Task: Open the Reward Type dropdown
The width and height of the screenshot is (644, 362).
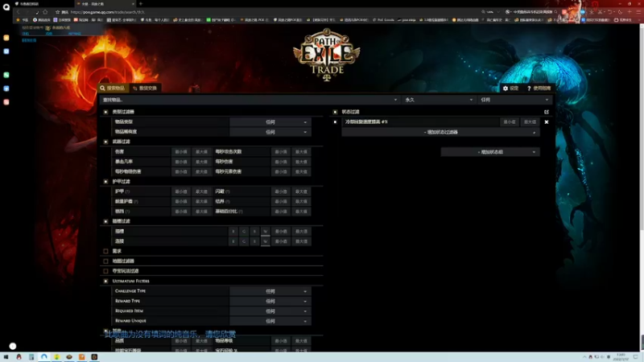Action: (270, 301)
